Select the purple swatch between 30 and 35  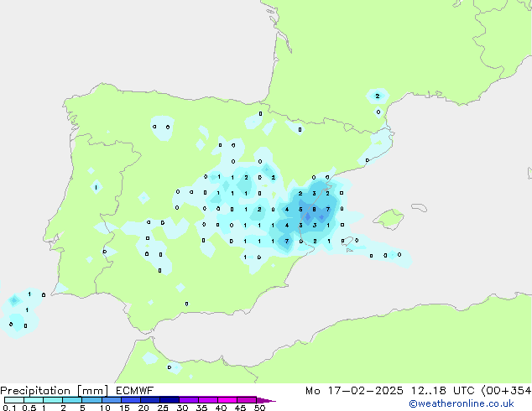click(189, 400)
